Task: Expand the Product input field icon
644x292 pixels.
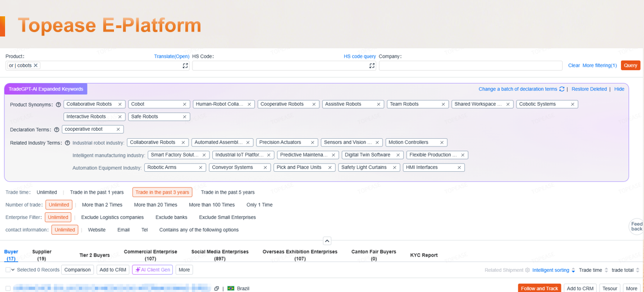Action: tap(185, 66)
